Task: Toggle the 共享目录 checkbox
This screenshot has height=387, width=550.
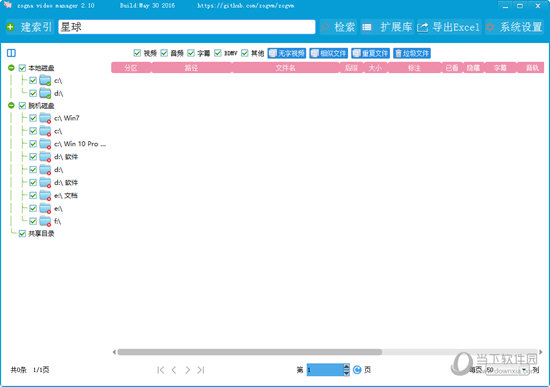Action: [x=22, y=234]
